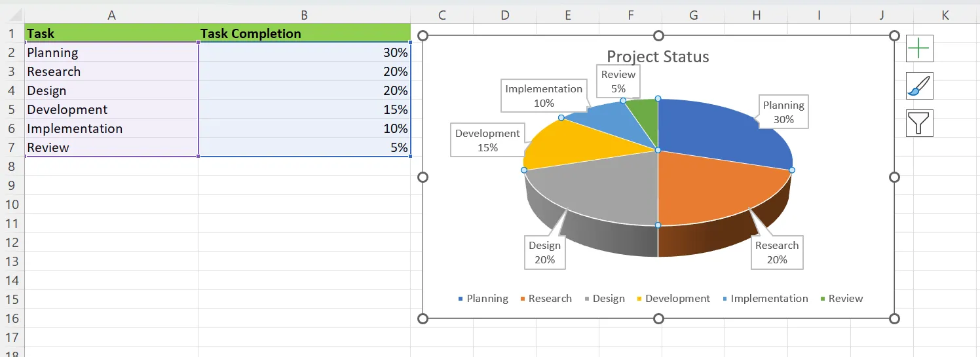Select column K header
This screenshot has width=980, height=357.
(945, 14)
